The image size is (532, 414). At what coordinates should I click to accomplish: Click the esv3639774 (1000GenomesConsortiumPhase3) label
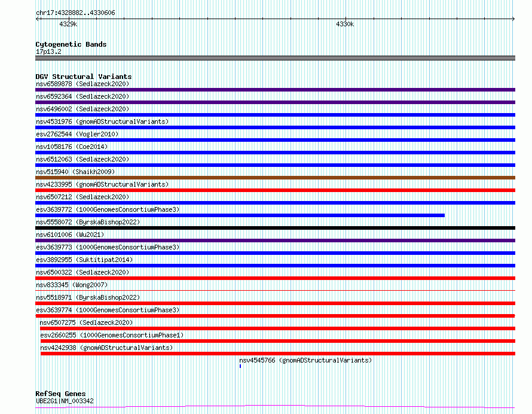108,310
